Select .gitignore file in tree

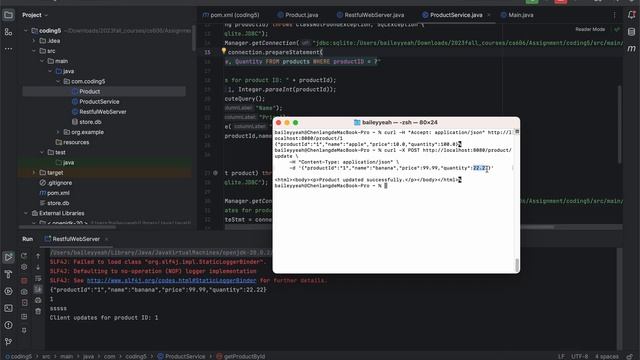click(56, 183)
